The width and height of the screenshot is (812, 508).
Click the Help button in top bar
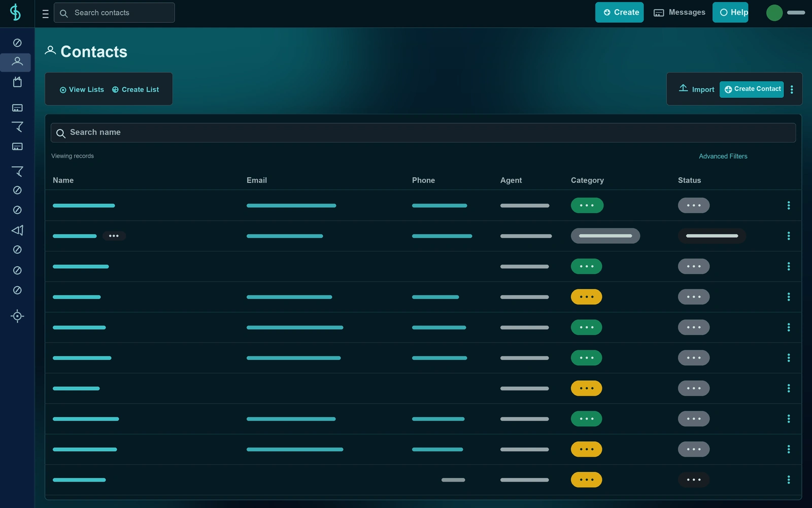[x=730, y=13]
